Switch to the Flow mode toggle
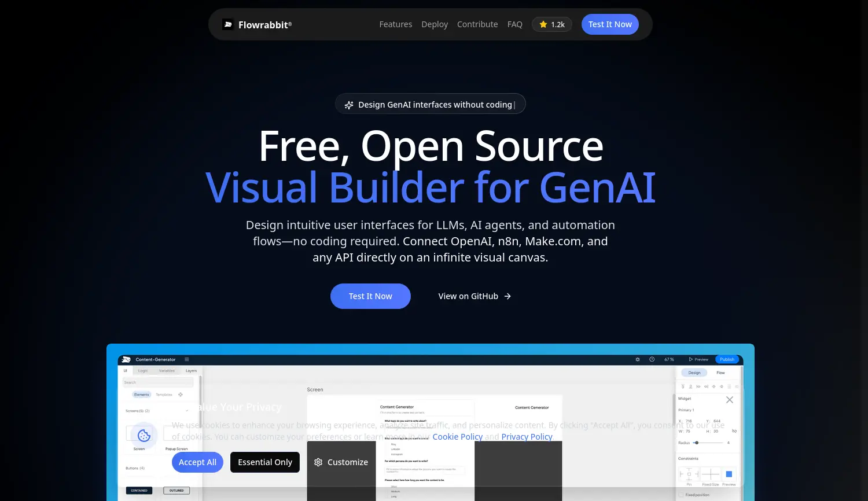 [x=720, y=373]
